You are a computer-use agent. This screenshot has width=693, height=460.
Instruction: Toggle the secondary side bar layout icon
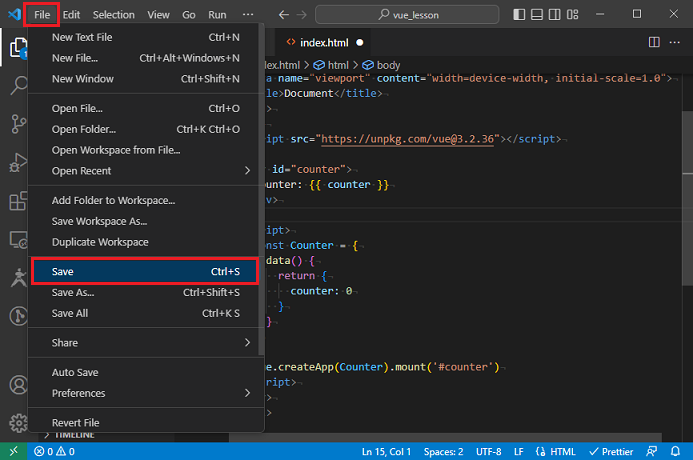tap(554, 15)
